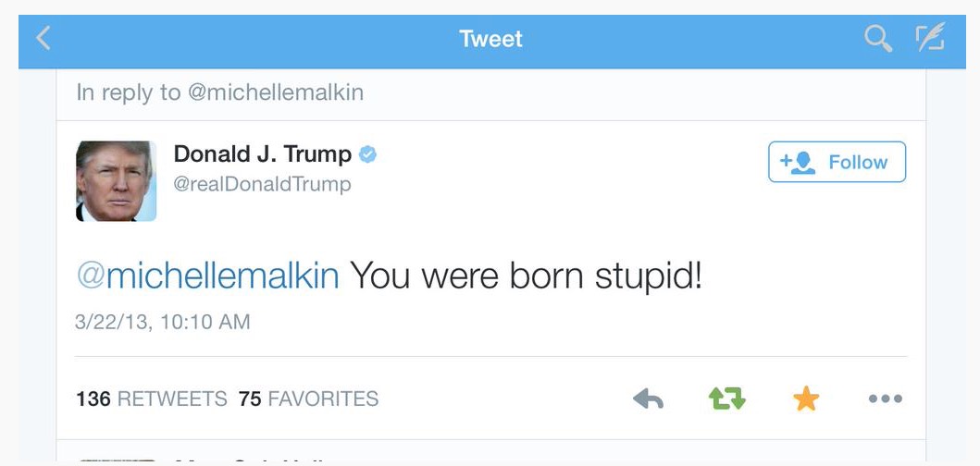The height and width of the screenshot is (466, 980).
Task: Click the 'You were born stupid!' text
Action: [x=526, y=276]
